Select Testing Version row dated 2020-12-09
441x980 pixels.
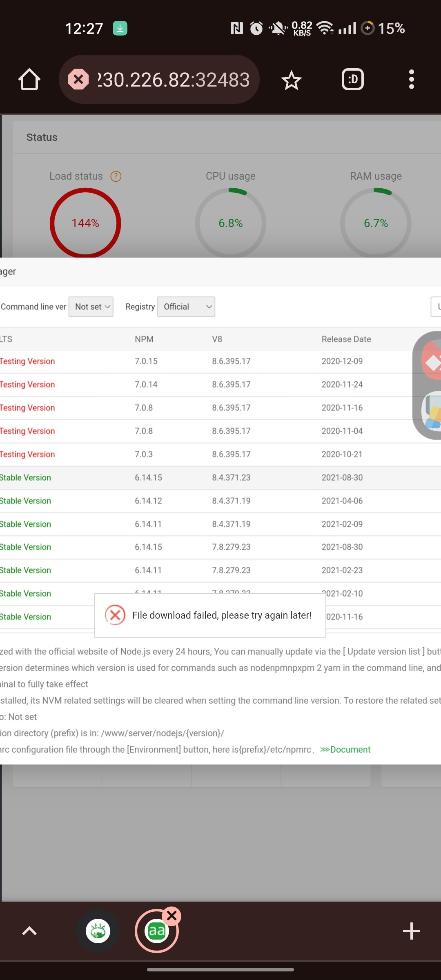point(220,361)
